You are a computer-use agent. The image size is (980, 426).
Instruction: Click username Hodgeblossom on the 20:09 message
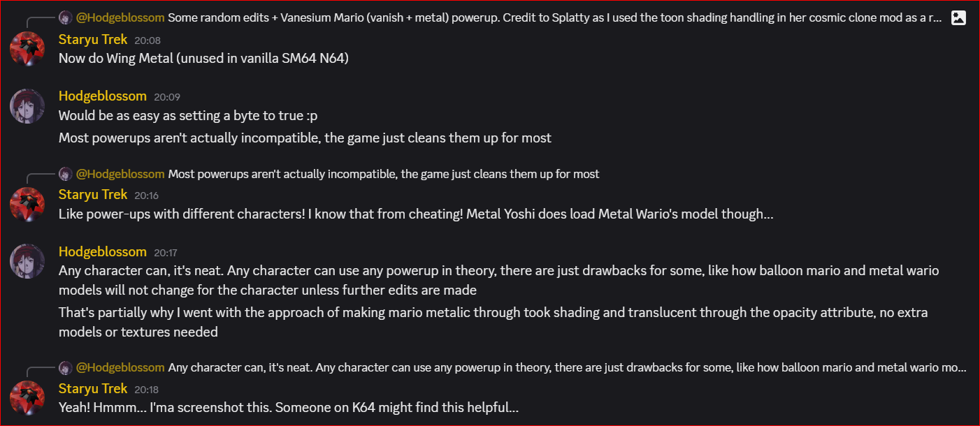pos(103,96)
